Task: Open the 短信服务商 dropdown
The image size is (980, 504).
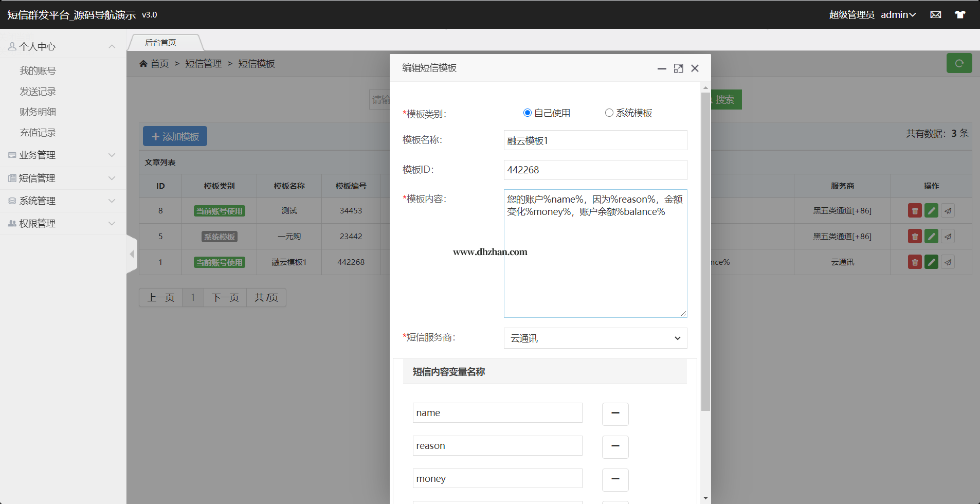Action: click(595, 338)
